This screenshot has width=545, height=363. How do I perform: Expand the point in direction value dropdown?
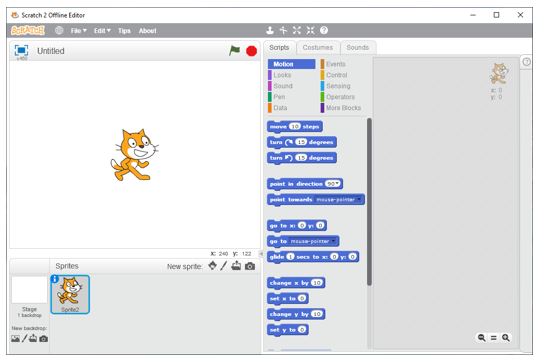tap(333, 184)
